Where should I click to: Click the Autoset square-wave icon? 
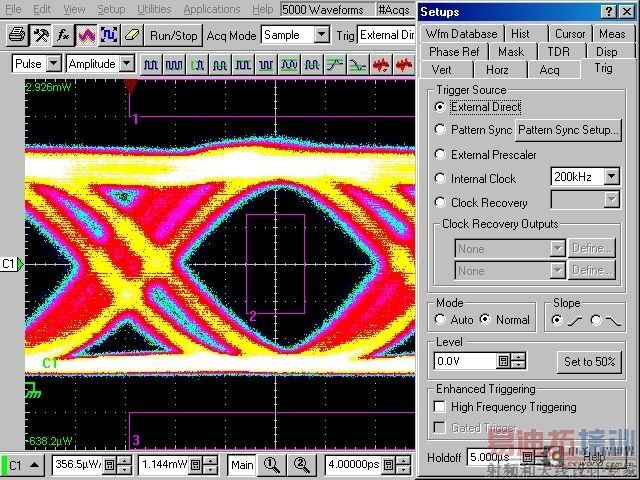pyautogui.click(x=109, y=36)
